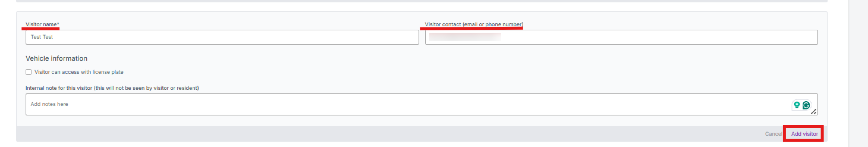Click the "Visitor can access with license plate" label
This screenshot has height=147, width=868.
[79, 72]
